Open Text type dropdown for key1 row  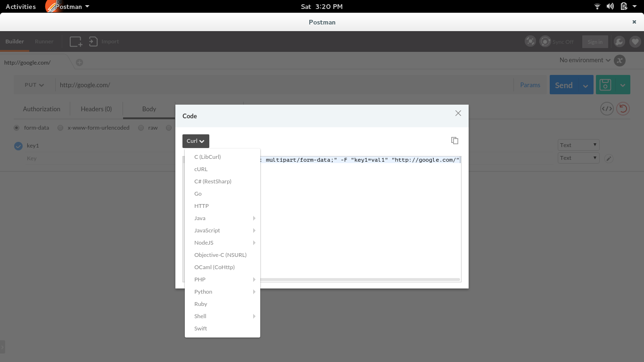[578, 145]
